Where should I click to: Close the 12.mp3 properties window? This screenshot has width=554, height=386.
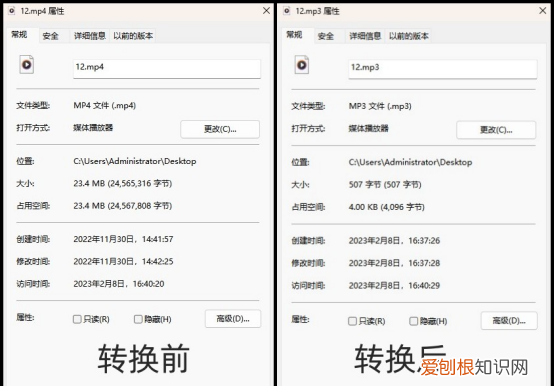click(543, 11)
